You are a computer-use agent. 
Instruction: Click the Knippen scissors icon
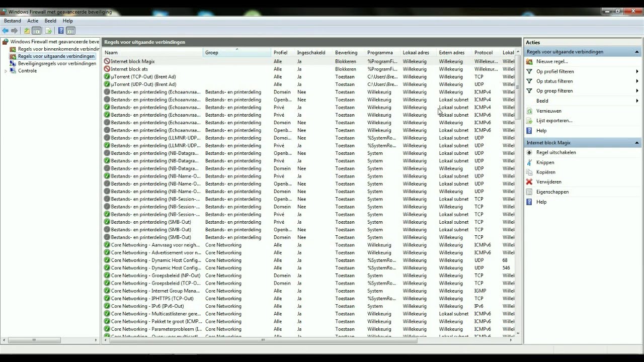click(529, 162)
